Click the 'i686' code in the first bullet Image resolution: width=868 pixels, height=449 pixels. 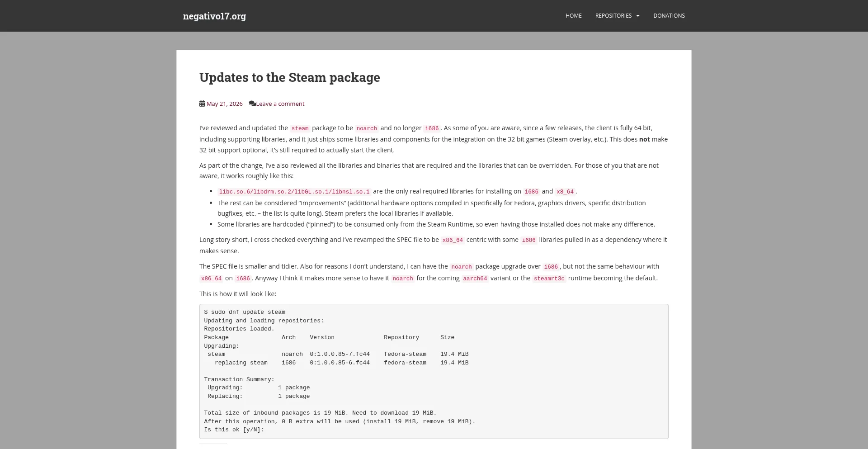(532, 192)
